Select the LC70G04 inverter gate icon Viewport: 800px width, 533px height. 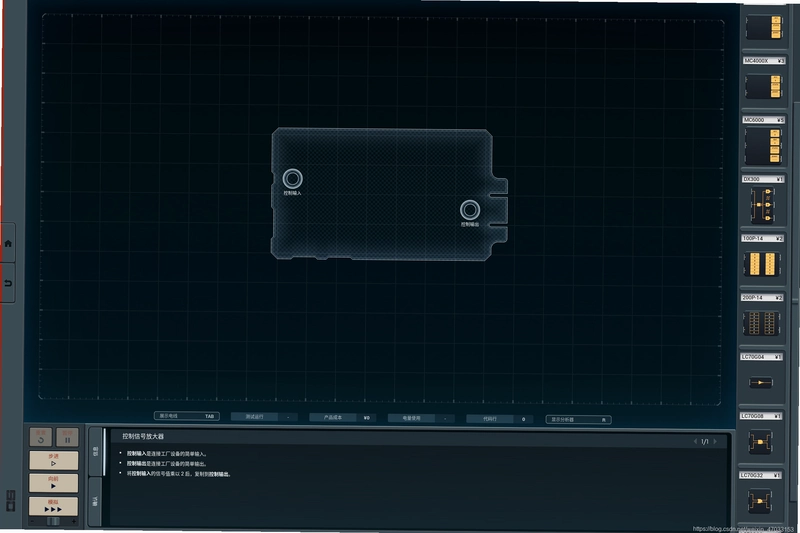pos(761,382)
